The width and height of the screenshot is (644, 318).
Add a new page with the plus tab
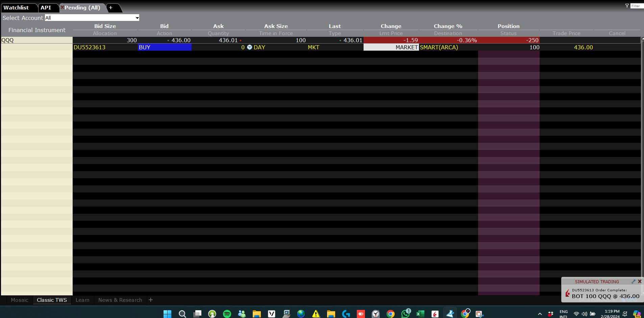pyautogui.click(x=110, y=7)
